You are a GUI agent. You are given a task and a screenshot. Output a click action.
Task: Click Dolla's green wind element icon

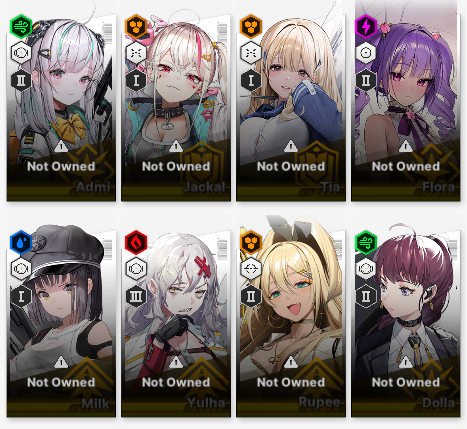366,242
